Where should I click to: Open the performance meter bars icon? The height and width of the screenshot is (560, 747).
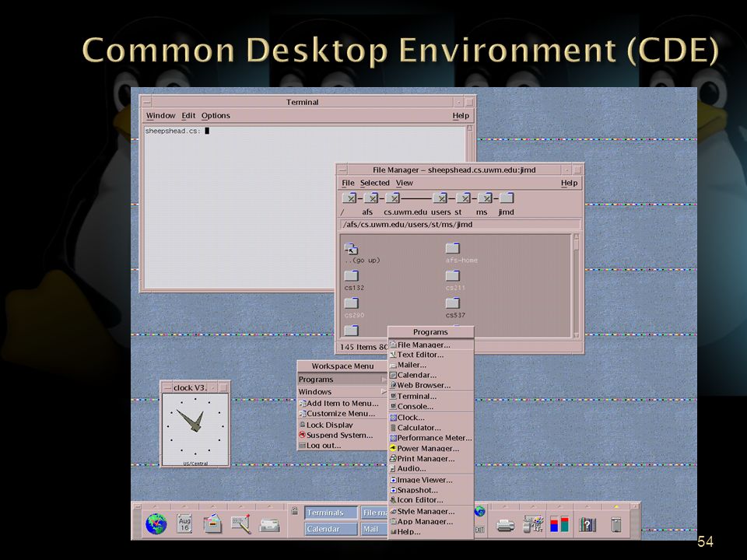[559, 524]
